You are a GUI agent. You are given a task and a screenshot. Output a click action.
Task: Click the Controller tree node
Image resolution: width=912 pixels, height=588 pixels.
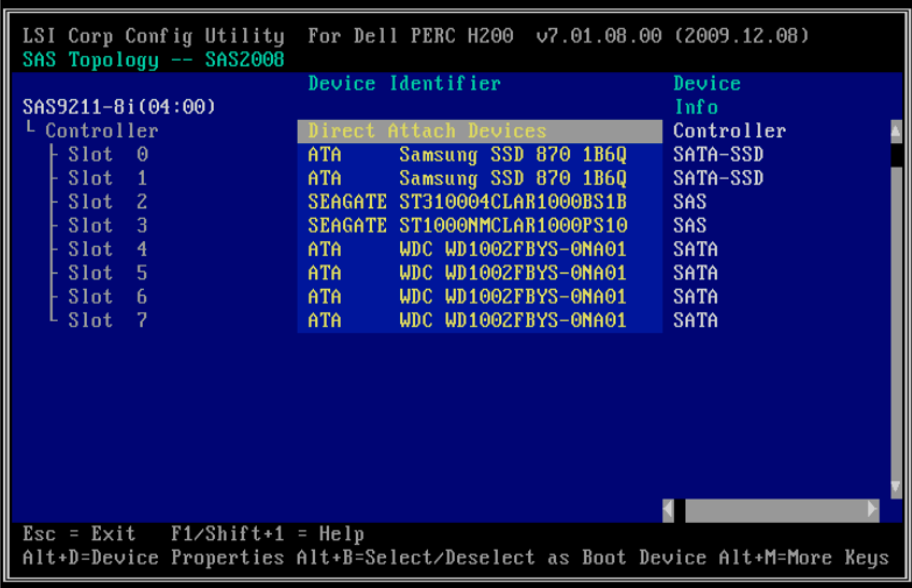(102, 131)
